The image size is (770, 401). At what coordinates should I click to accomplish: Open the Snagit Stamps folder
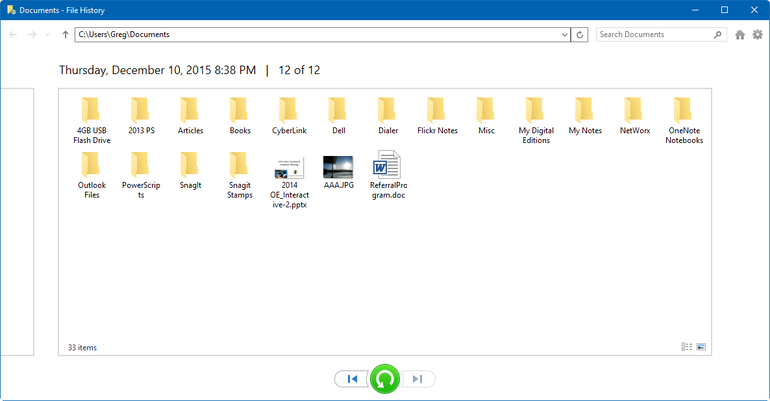(240, 175)
